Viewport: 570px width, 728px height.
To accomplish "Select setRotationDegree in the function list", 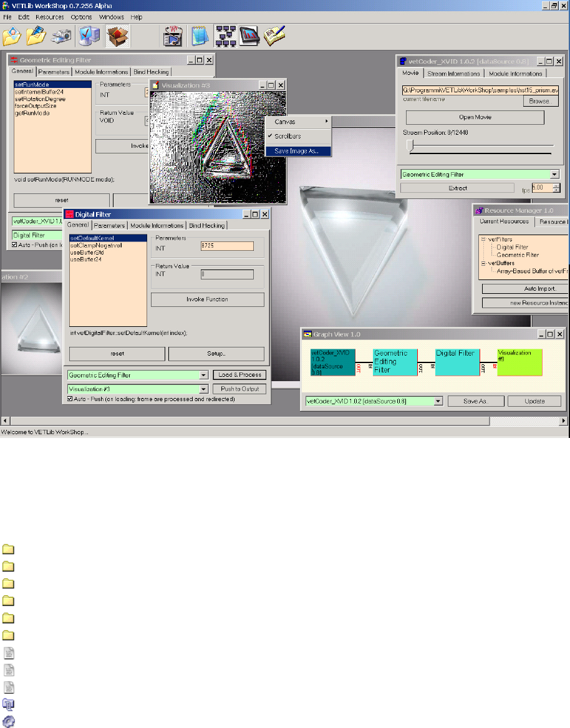I will pyautogui.click(x=40, y=99).
